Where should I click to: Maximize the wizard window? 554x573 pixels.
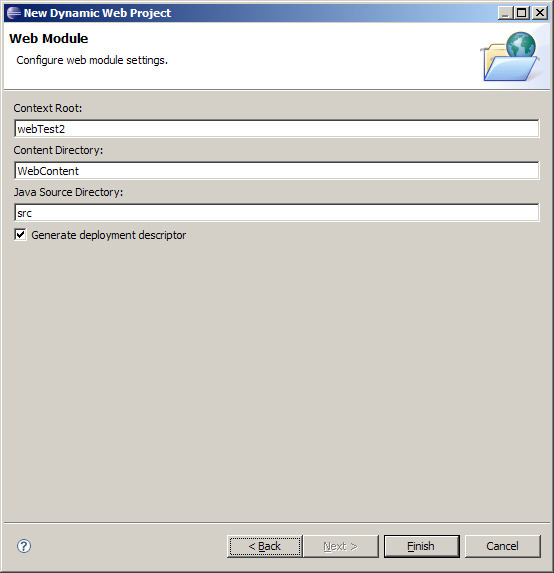(521, 13)
